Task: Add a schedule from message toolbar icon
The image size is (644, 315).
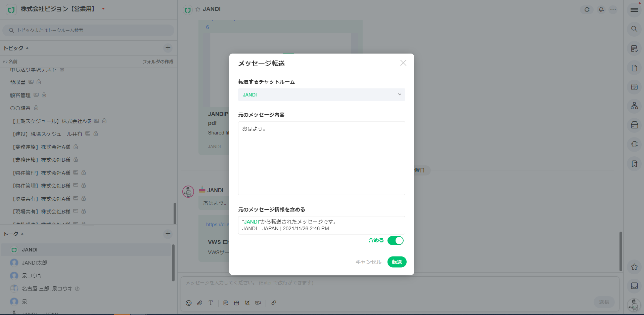Action: pyautogui.click(x=236, y=303)
